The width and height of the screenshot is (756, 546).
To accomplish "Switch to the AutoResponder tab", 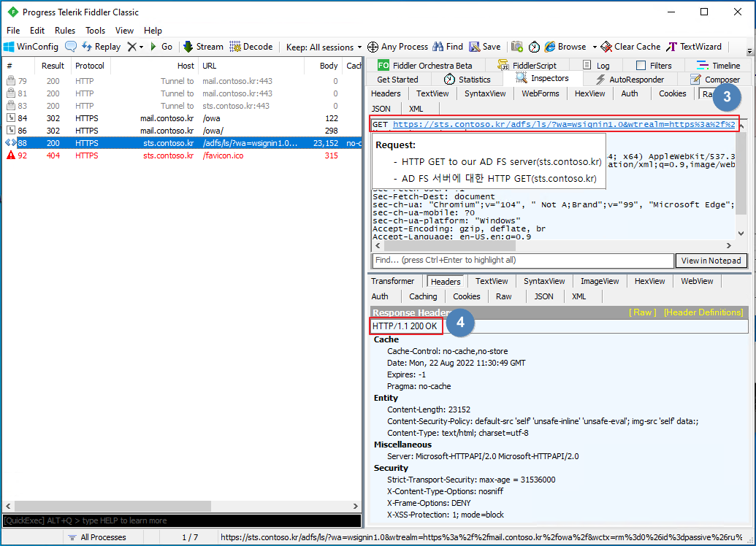I will pyautogui.click(x=630, y=80).
